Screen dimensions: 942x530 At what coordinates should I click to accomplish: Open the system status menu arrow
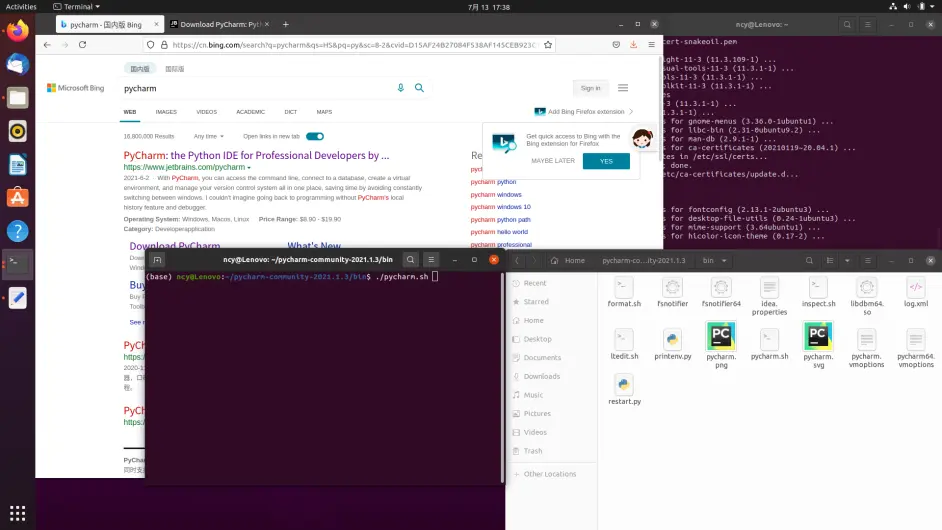click(x=934, y=7)
